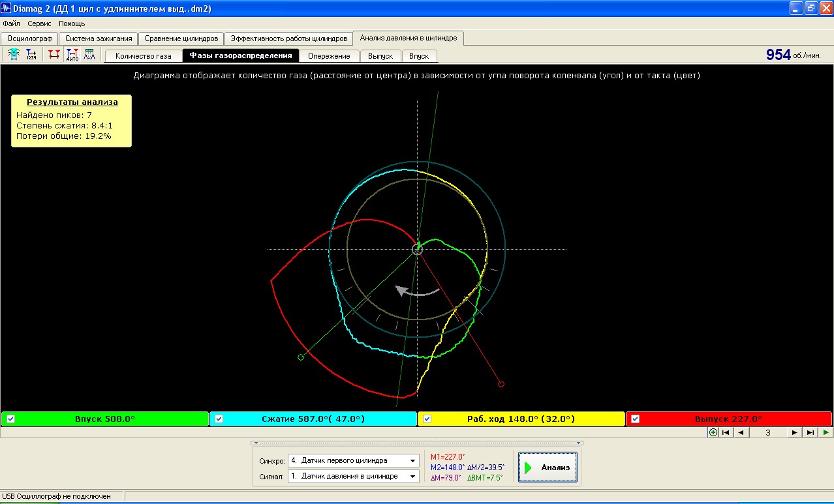Uncheck the Впуск 508.0° checkbox

(10, 419)
